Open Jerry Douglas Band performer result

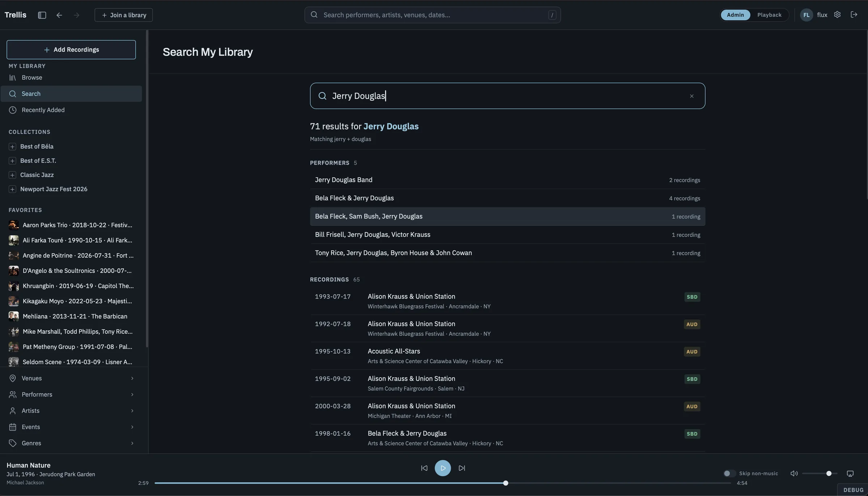[x=507, y=180]
